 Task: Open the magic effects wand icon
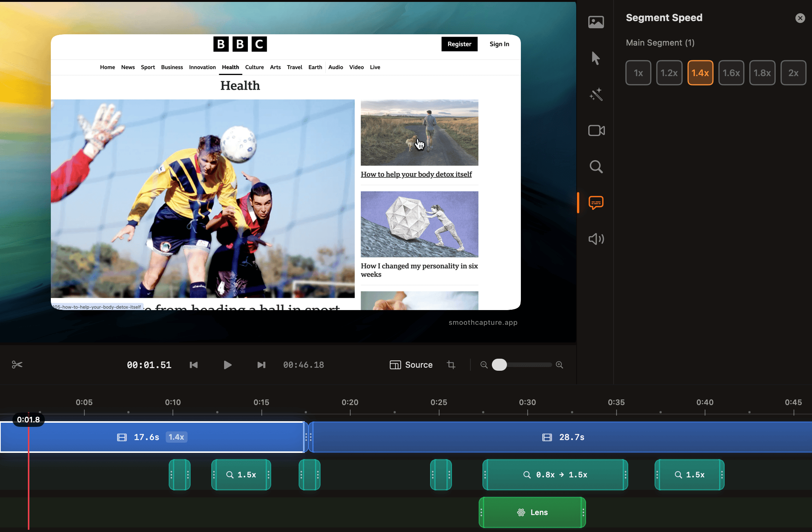pos(596,94)
